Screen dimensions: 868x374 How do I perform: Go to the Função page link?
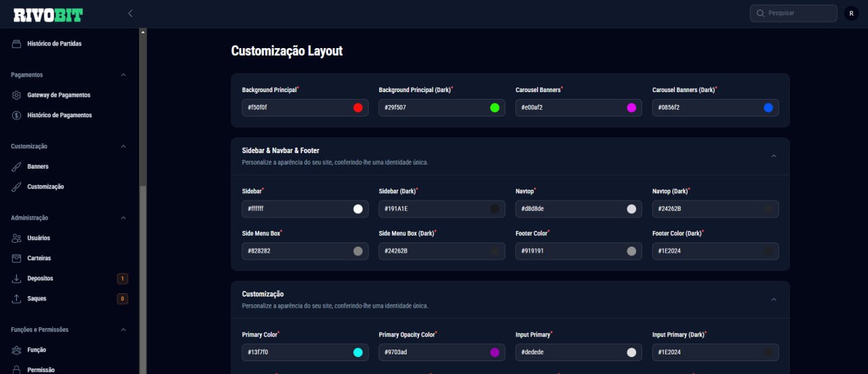tap(37, 350)
